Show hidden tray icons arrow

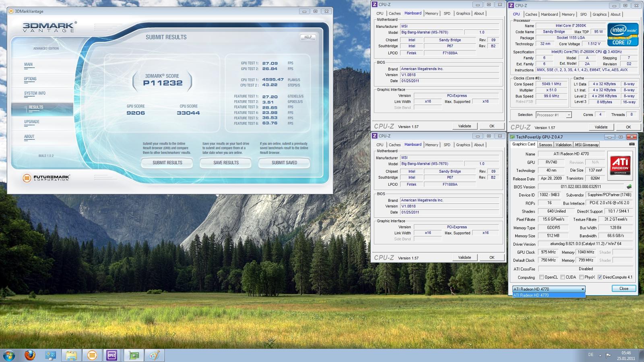(600, 356)
